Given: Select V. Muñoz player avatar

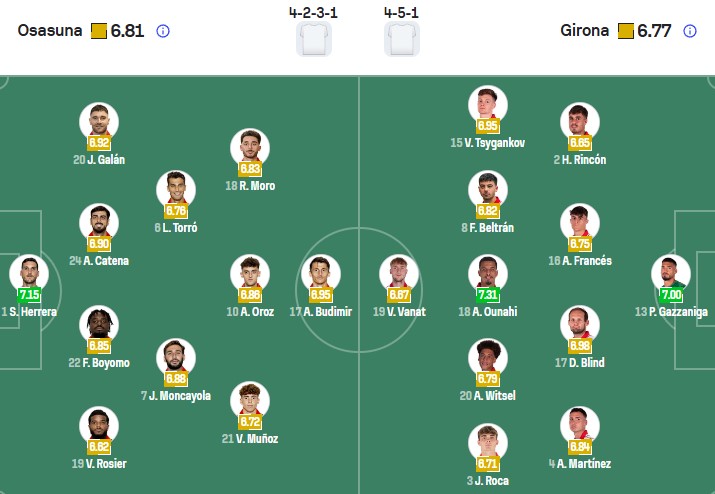Looking at the screenshot, I should click(249, 400).
